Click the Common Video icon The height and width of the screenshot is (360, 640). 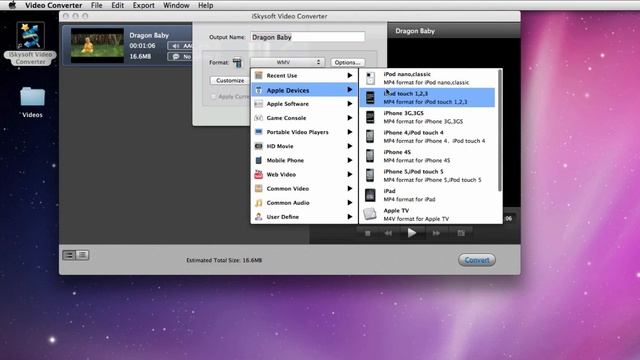258,189
